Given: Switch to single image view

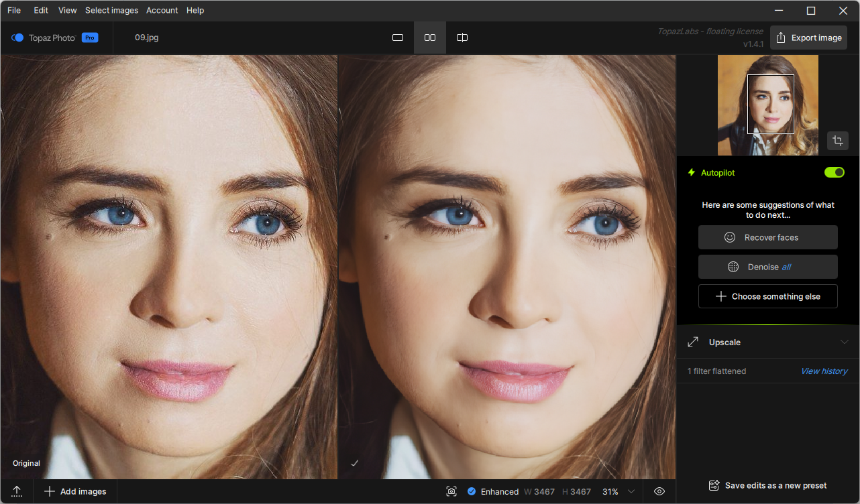Looking at the screenshot, I should click(x=398, y=38).
